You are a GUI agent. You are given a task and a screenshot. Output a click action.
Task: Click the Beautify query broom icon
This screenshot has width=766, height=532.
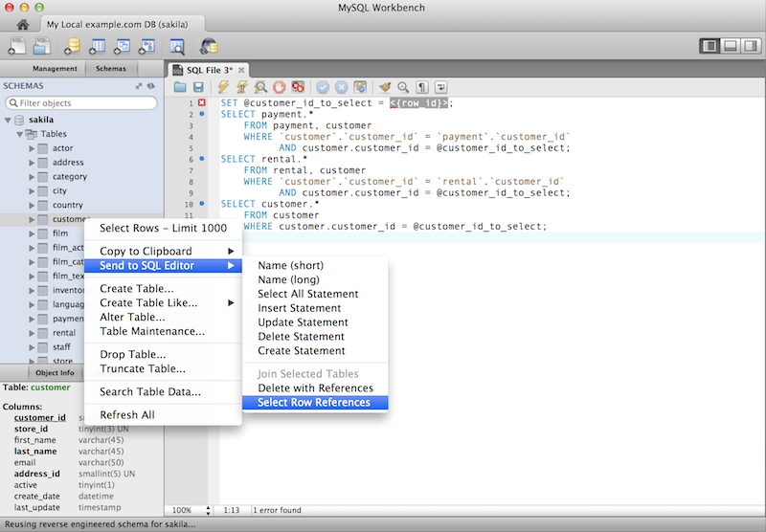tap(385, 87)
